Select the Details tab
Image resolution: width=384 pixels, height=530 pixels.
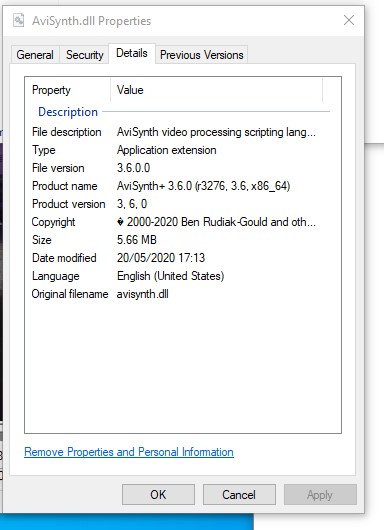(132, 53)
